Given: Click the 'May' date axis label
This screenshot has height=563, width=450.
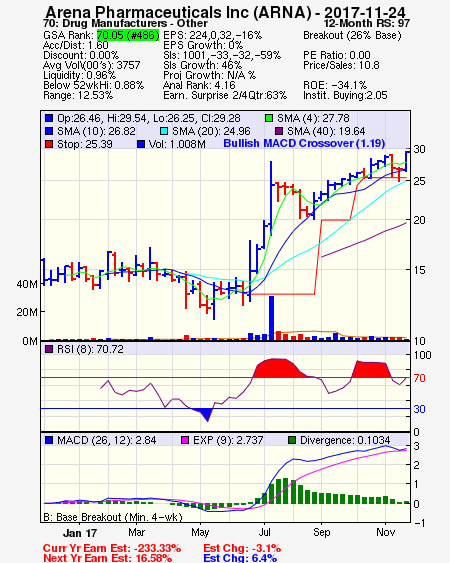Looking at the screenshot, I should (200, 533).
